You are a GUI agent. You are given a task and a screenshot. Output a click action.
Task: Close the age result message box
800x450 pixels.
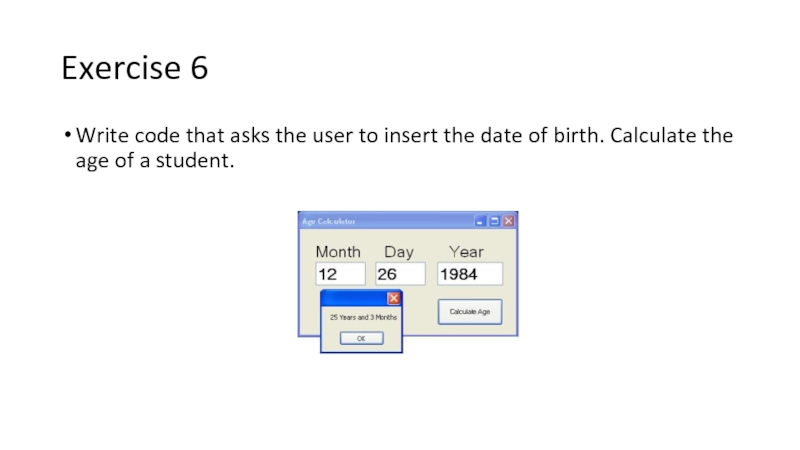(x=393, y=298)
